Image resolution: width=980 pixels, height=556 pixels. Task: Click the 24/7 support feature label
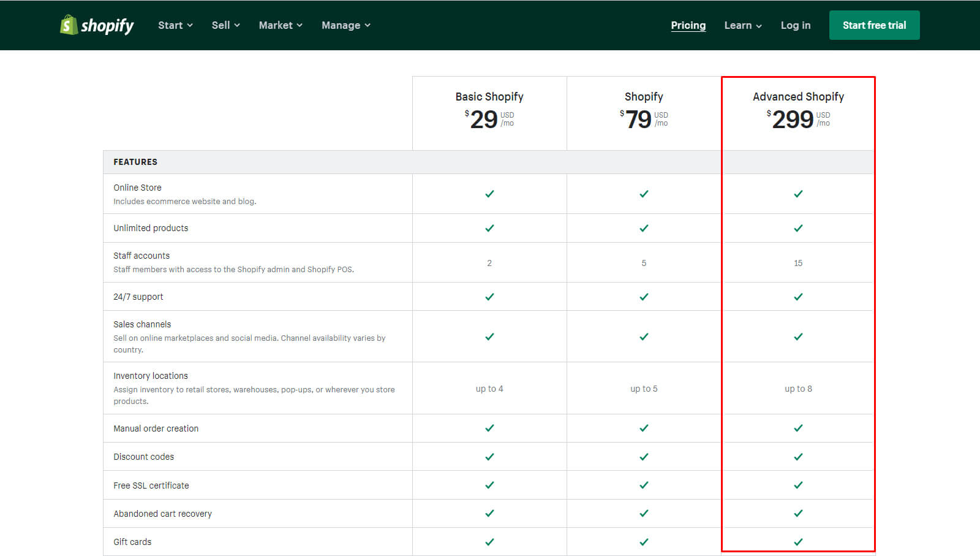point(138,297)
